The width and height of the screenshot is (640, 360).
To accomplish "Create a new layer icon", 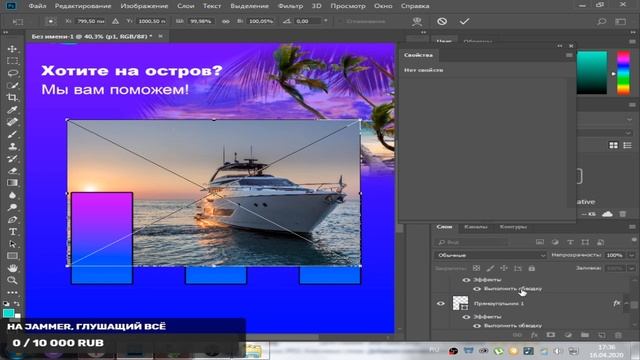I will coord(602,335).
